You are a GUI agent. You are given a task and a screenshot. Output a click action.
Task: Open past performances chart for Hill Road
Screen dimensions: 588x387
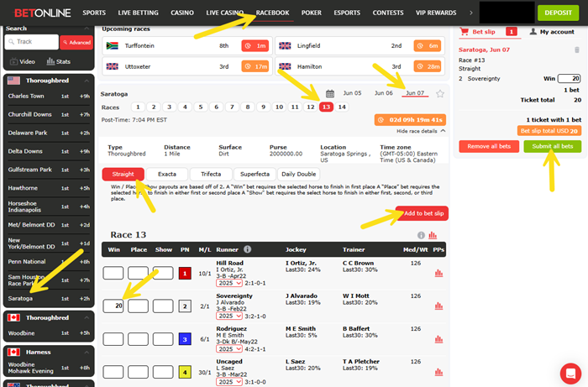tap(438, 273)
